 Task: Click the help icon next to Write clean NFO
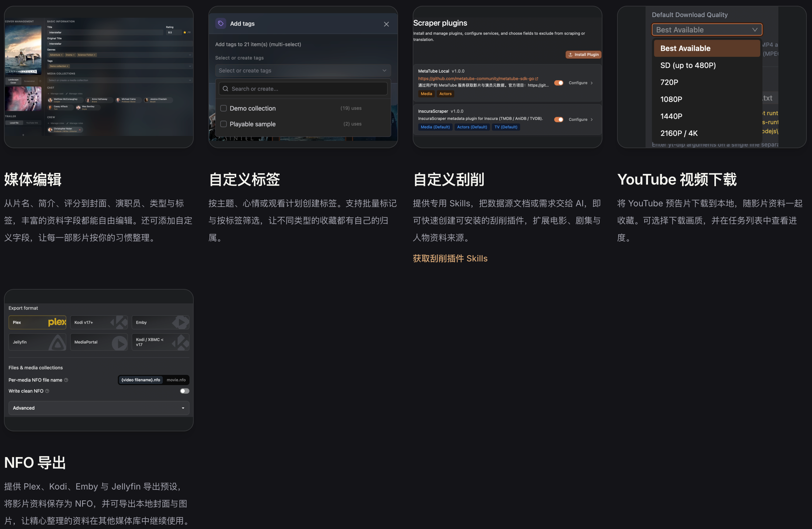(47, 391)
